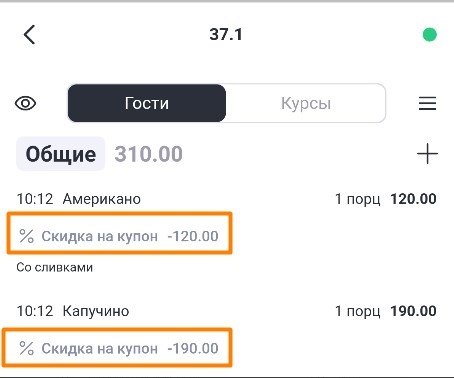This screenshot has width=454, height=378.
Task: Open the Скидка на купон -190.00 discount
Action: (x=117, y=348)
